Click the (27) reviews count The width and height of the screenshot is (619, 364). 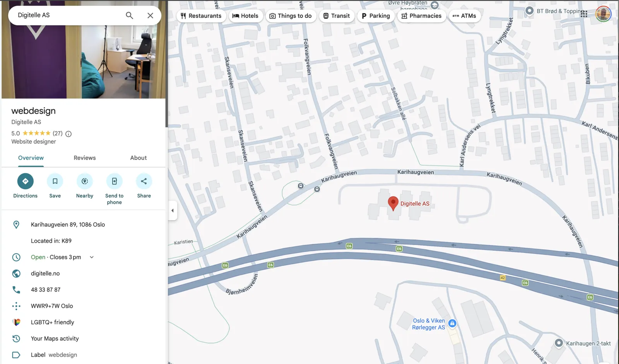58,133
